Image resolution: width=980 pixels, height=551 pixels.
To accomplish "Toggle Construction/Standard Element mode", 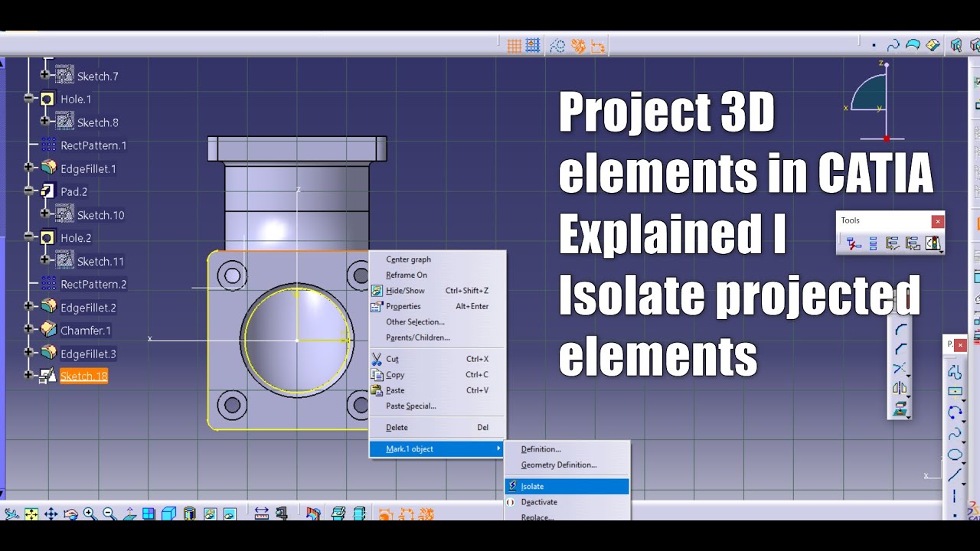I will pos(557,46).
